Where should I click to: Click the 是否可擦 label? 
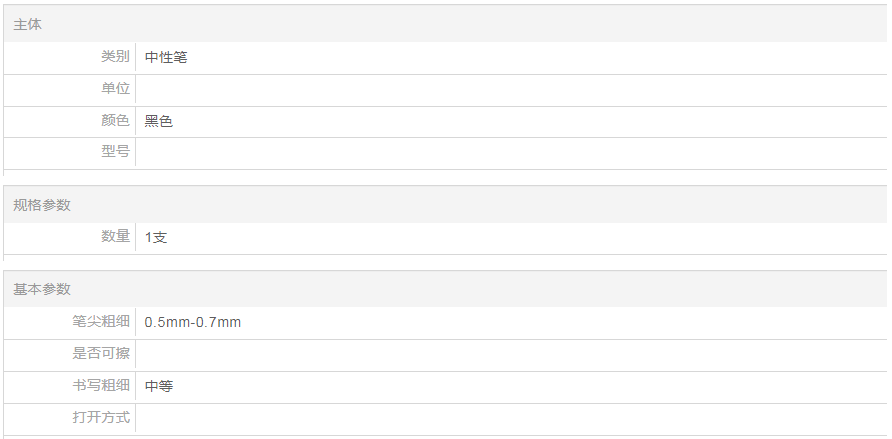(x=101, y=354)
